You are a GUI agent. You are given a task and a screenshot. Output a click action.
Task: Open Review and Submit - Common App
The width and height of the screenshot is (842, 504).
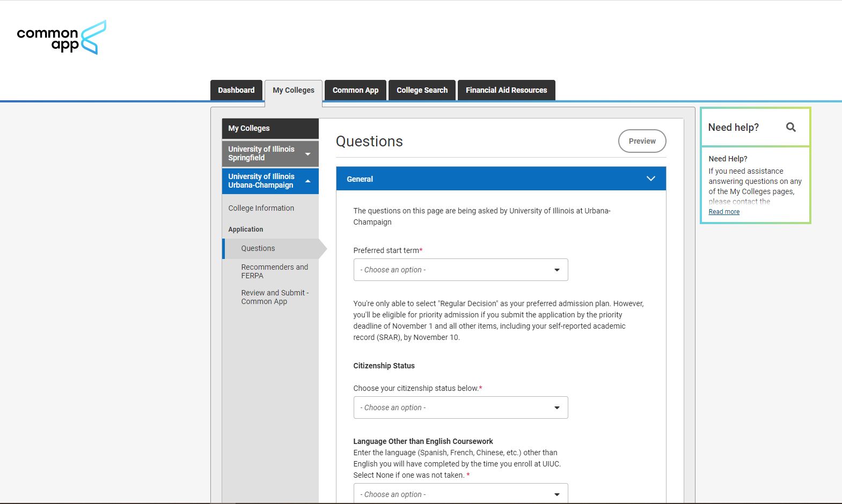(x=275, y=297)
